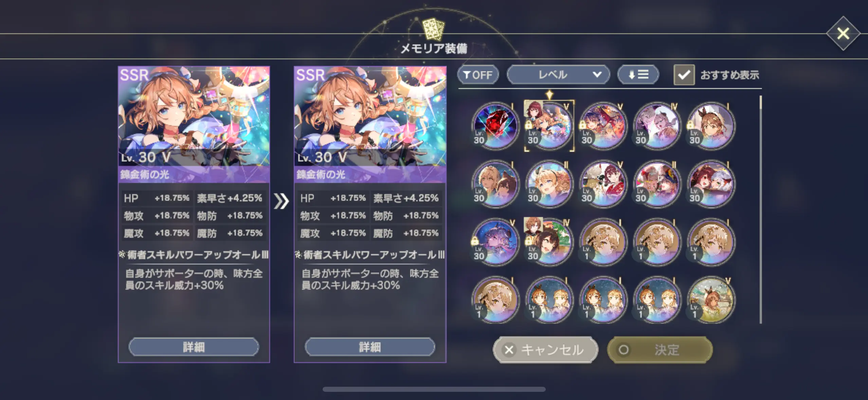Click the double chevron between memoria cards

282,202
